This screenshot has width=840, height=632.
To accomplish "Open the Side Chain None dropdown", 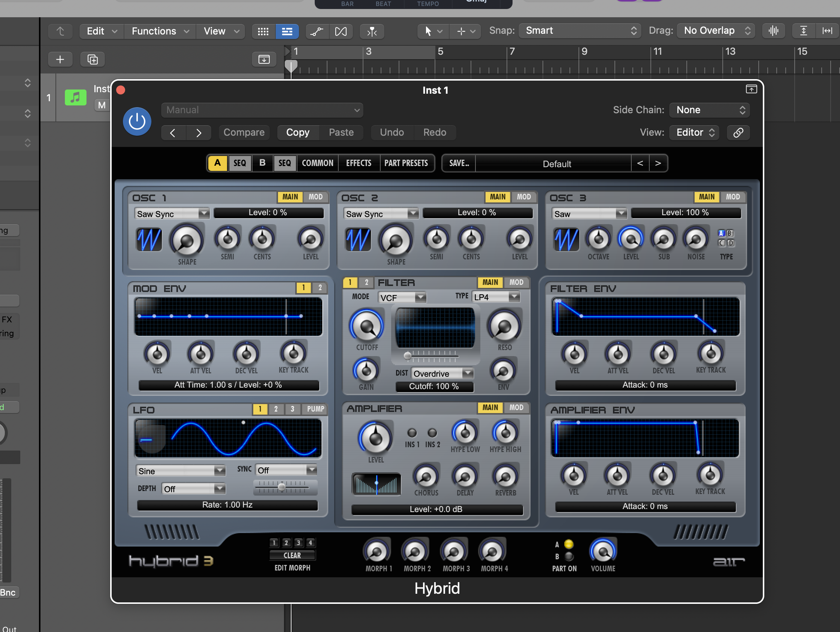I will coord(709,110).
